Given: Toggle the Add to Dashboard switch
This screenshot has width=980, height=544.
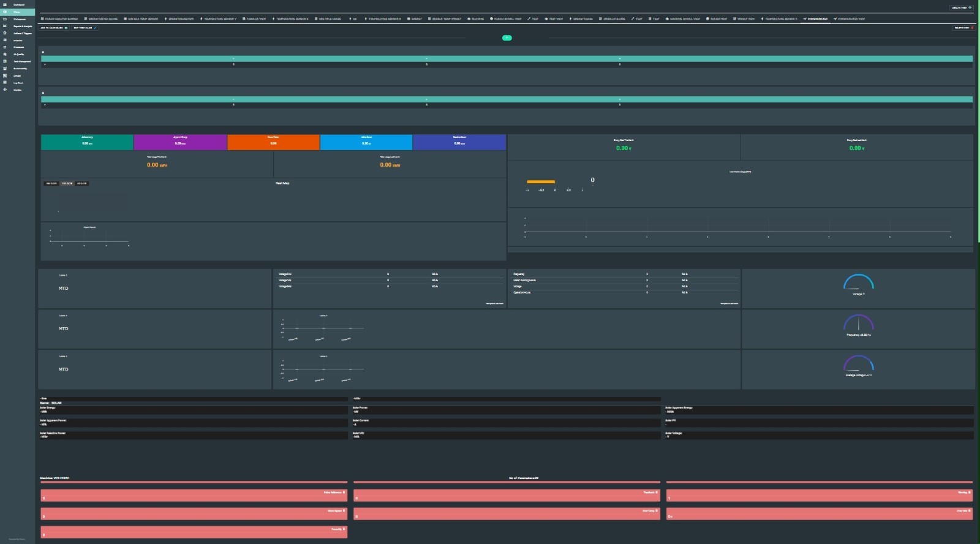Looking at the screenshot, I should coord(66,28).
